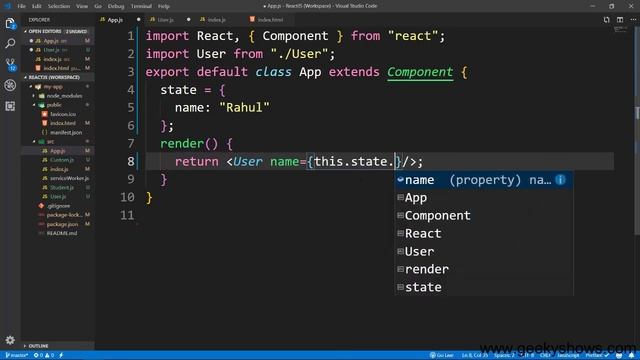This screenshot has width=640, height=360.
Task: Open the Debug menu
Action: click(116, 6)
